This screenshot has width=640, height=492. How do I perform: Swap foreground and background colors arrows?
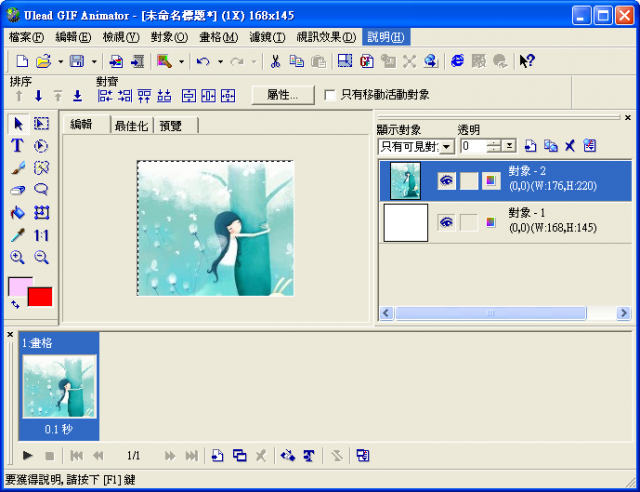click(15, 304)
